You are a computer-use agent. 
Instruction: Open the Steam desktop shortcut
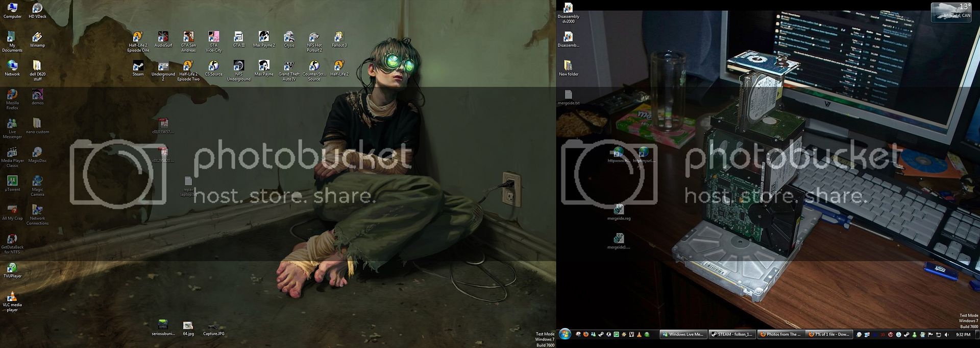pos(138,68)
